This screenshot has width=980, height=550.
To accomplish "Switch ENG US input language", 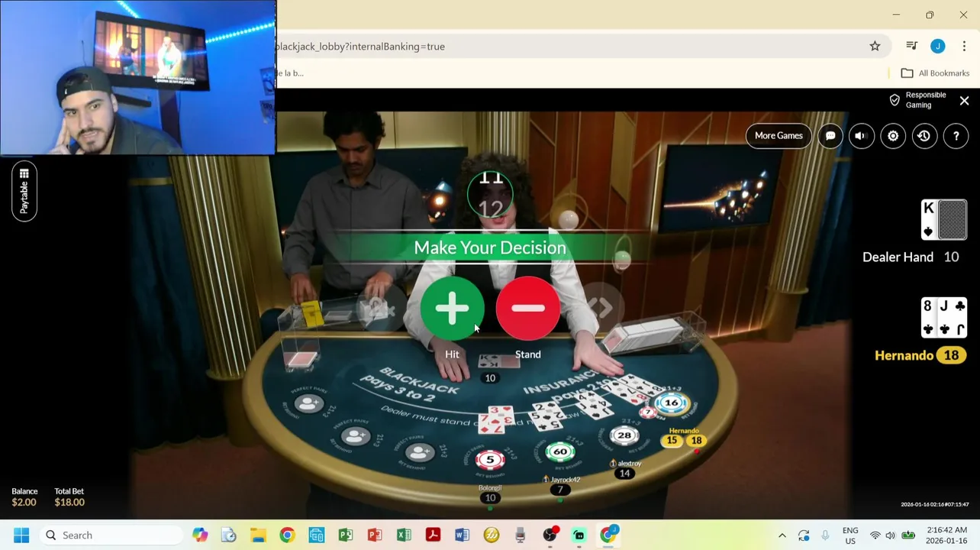I will [850, 535].
